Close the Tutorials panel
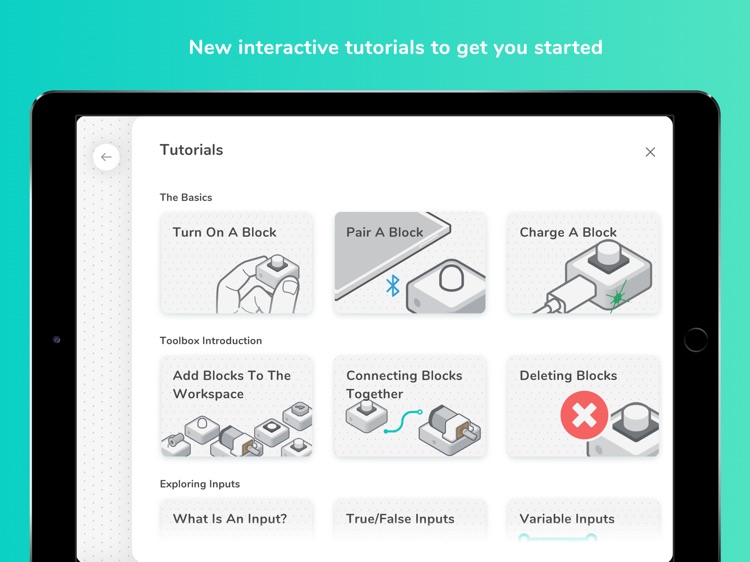750x562 pixels. coord(650,152)
